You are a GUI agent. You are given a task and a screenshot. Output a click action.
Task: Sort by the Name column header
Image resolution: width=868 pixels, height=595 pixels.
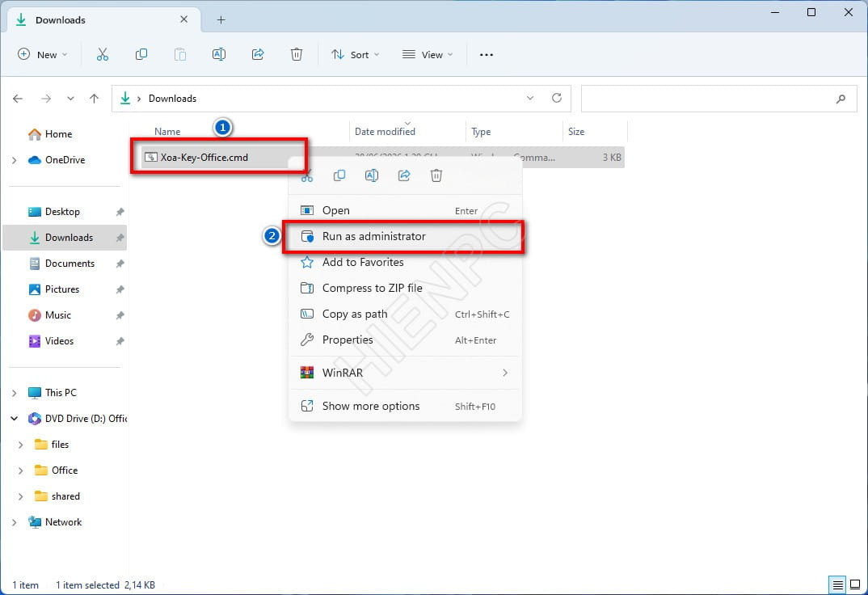click(x=167, y=132)
